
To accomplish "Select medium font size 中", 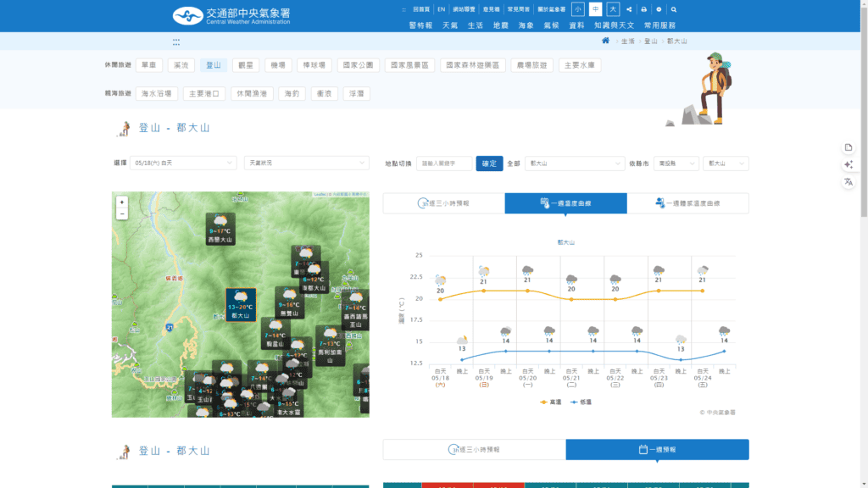I will click(596, 9).
